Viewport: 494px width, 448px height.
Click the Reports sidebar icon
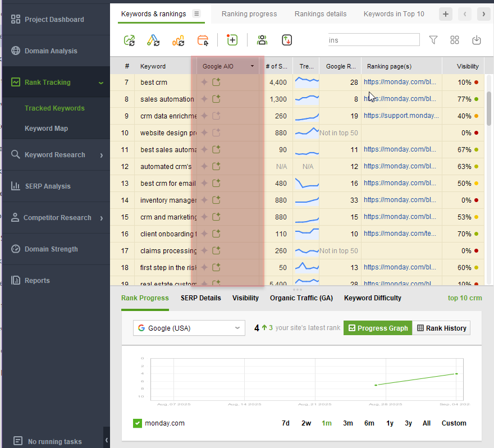[x=16, y=280]
